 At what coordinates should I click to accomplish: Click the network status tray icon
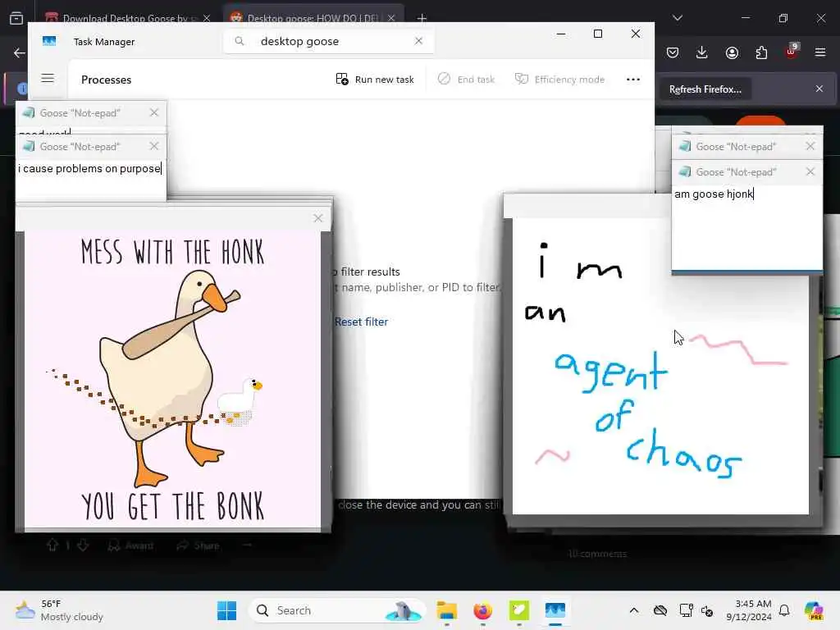click(x=686, y=610)
